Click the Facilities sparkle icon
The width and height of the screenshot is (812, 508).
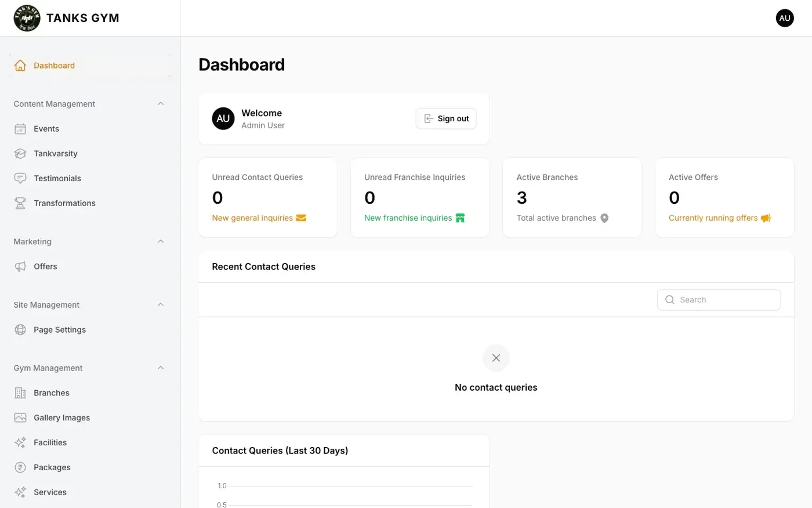[x=20, y=442]
